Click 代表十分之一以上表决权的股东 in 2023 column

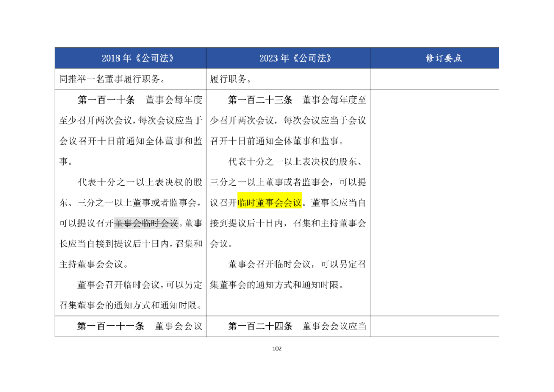pos(295,162)
